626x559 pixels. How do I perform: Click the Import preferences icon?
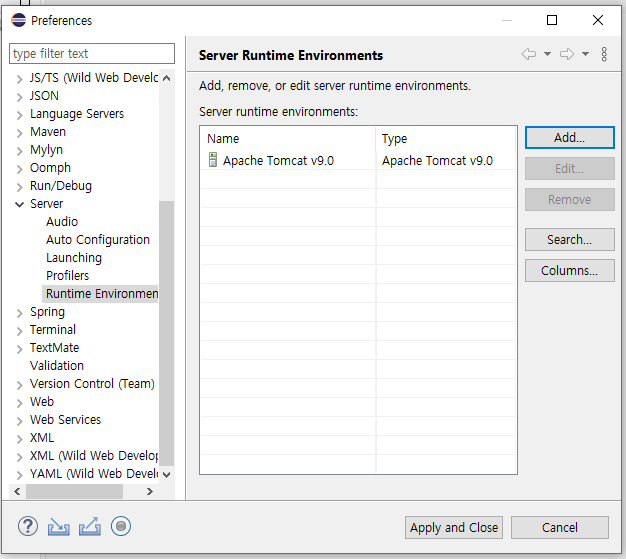coord(58,527)
